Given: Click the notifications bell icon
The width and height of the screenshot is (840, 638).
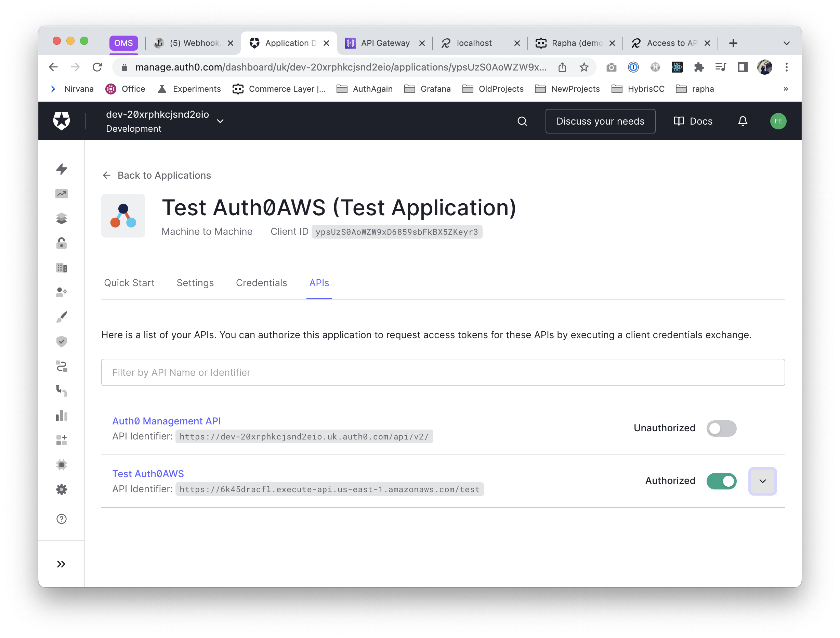Looking at the screenshot, I should point(743,121).
